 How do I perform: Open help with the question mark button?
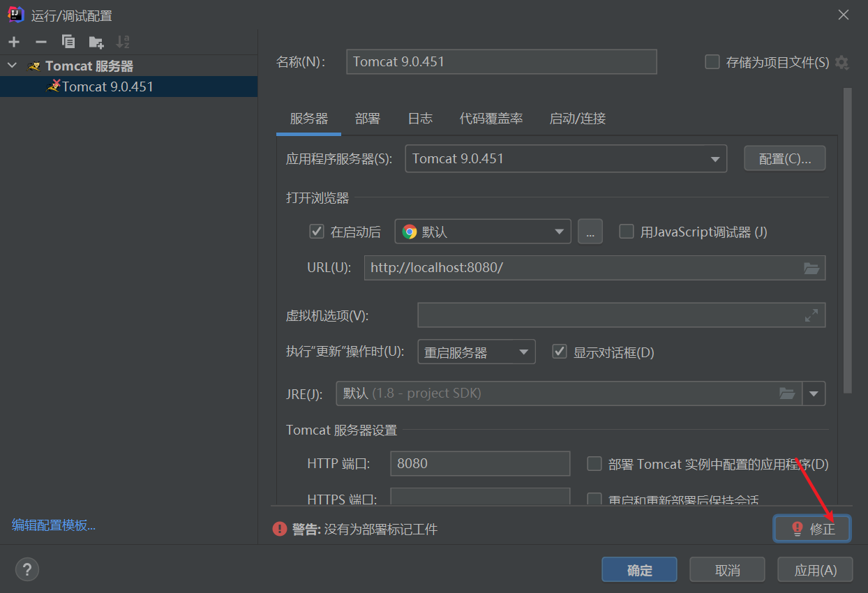(27, 569)
